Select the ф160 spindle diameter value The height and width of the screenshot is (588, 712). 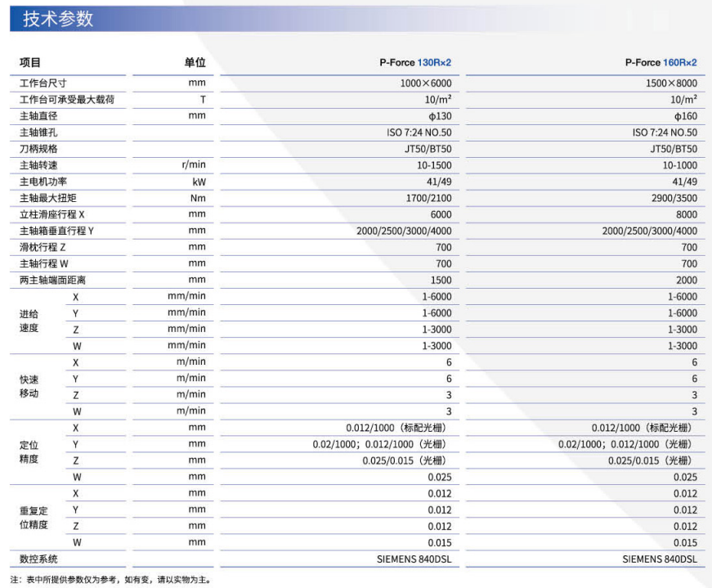686,116
